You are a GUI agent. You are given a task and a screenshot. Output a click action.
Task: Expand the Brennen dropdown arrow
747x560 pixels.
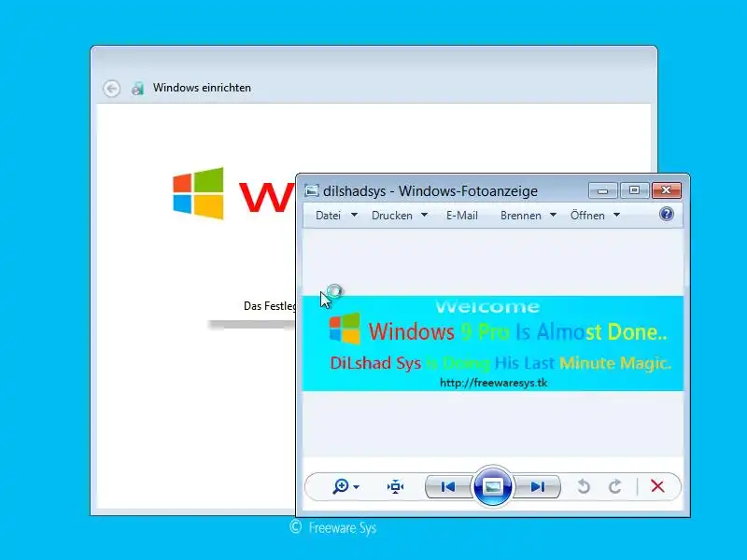(553, 215)
